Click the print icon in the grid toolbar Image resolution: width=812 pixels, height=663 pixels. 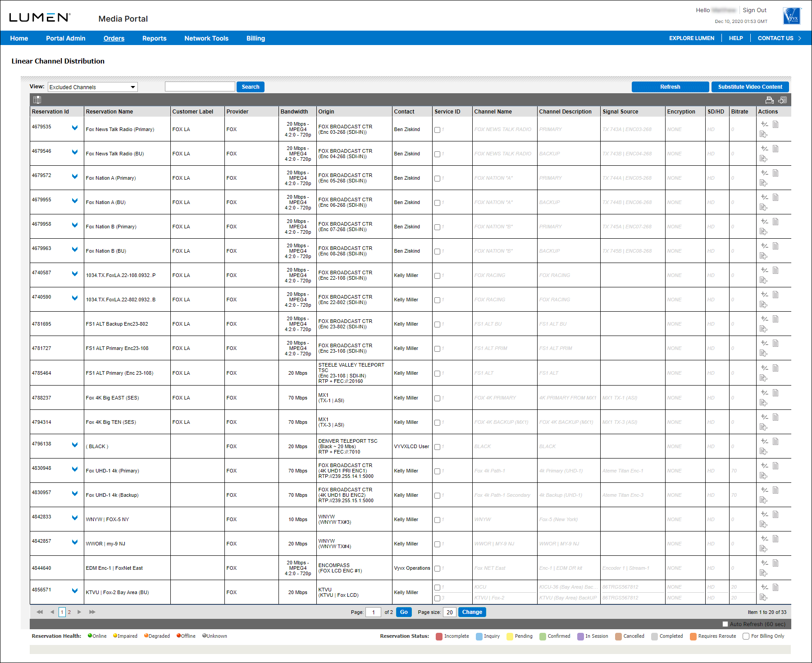click(x=770, y=100)
